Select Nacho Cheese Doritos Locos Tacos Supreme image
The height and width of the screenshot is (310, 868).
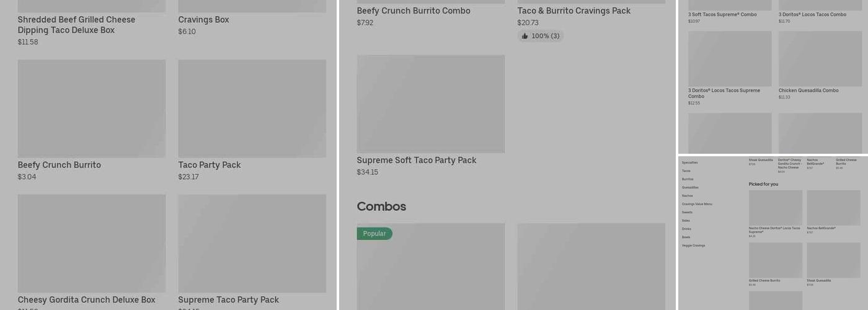point(775,208)
